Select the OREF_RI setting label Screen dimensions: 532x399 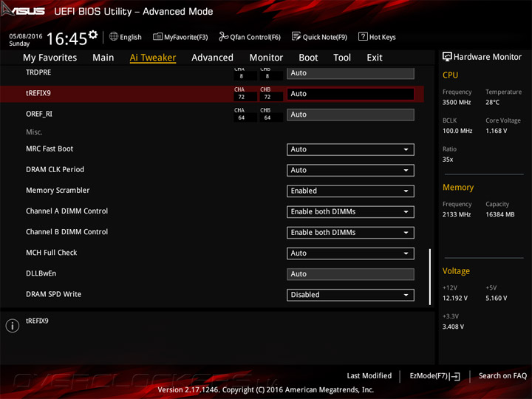[x=39, y=114]
